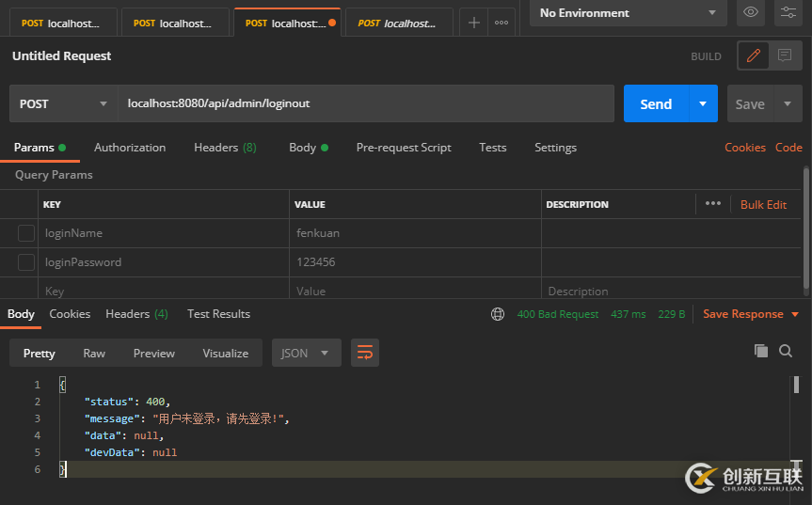812x505 pixels.
Task: Open the tab options three-dots icon
Action: 502,23
